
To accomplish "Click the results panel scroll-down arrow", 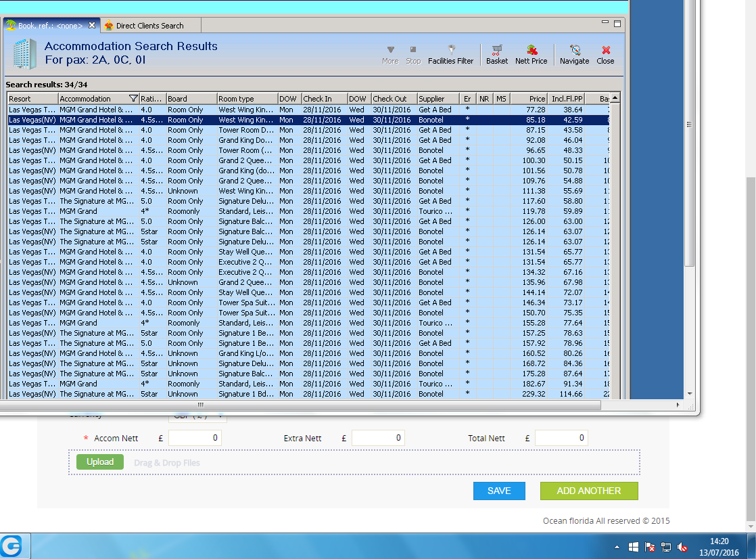I will tap(690, 394).
